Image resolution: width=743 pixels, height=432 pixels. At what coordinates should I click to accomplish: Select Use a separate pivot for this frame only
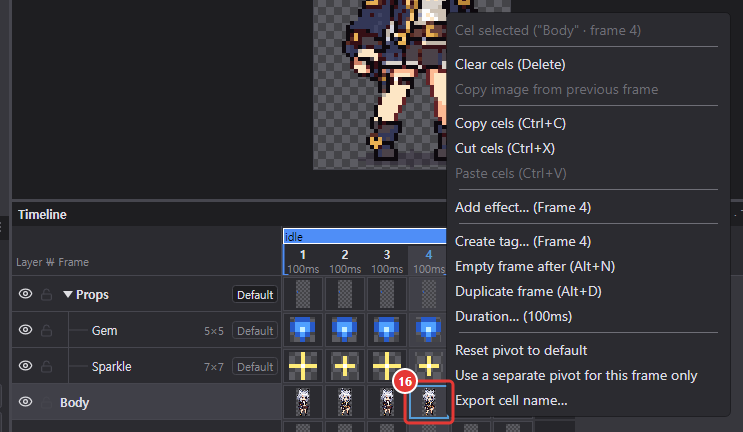[x=576, y=376]
